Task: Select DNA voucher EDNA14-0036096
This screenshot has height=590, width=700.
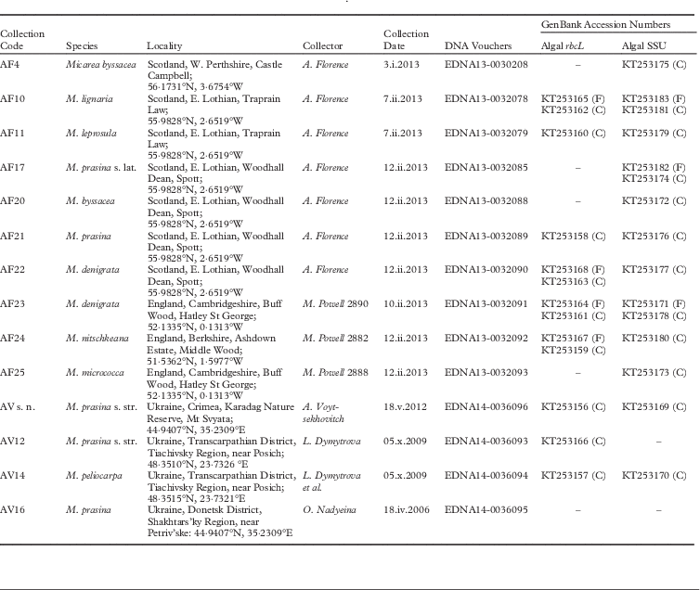Action: click(486, 404)
